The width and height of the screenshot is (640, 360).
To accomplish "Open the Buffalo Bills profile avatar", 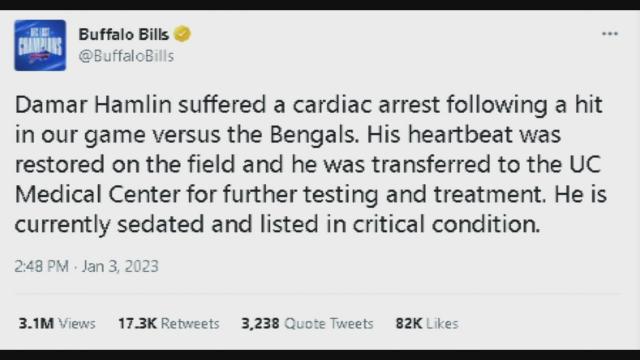I will (x=40, y=45).
